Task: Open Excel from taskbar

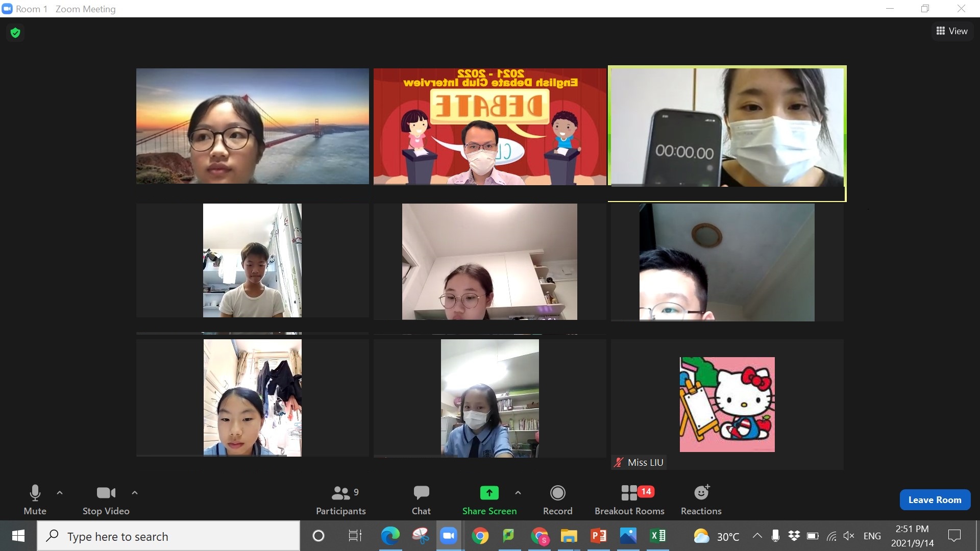Action: pyautogui.click(x=658, y=536)
